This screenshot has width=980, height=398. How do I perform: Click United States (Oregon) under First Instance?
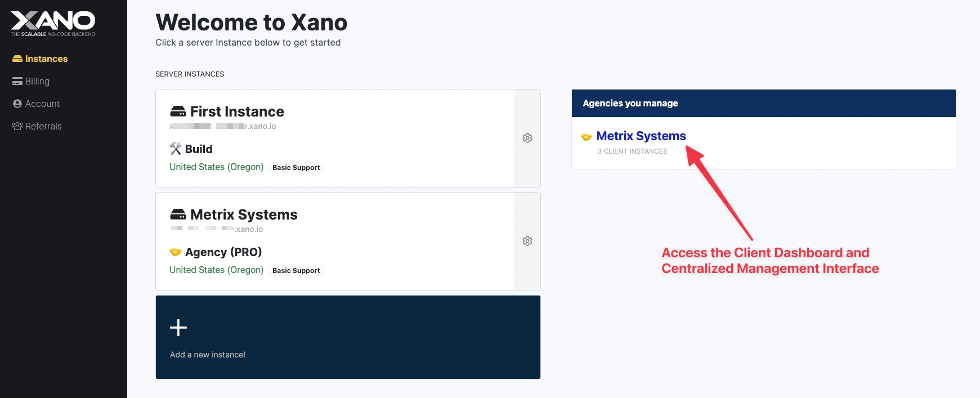point(217,167)
